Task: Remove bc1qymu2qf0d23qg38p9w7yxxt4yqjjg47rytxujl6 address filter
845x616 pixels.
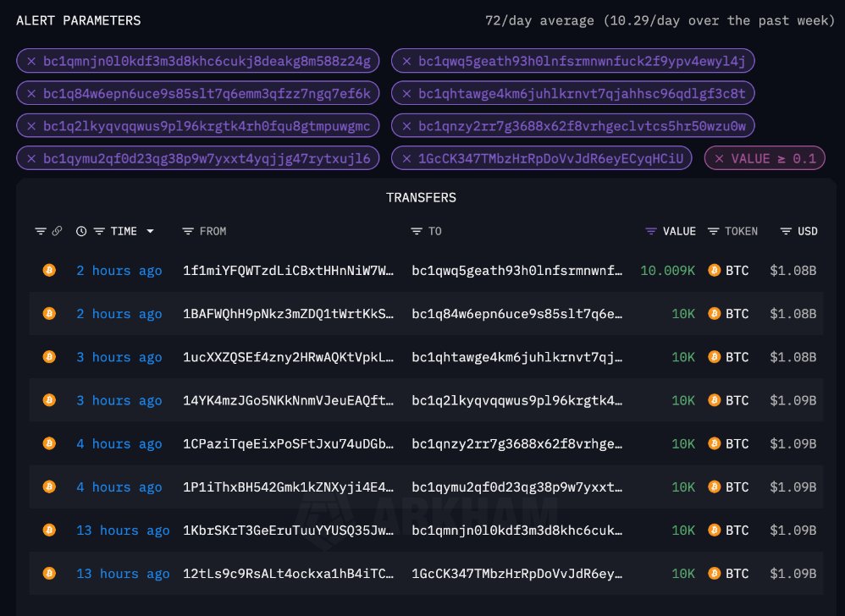Action: click(31, 158)
